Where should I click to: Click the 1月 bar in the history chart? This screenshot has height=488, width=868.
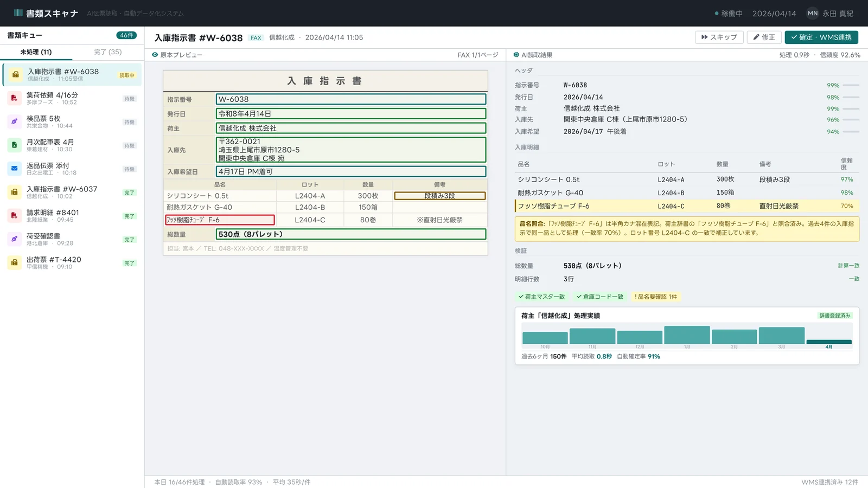[x=687, y=335]
